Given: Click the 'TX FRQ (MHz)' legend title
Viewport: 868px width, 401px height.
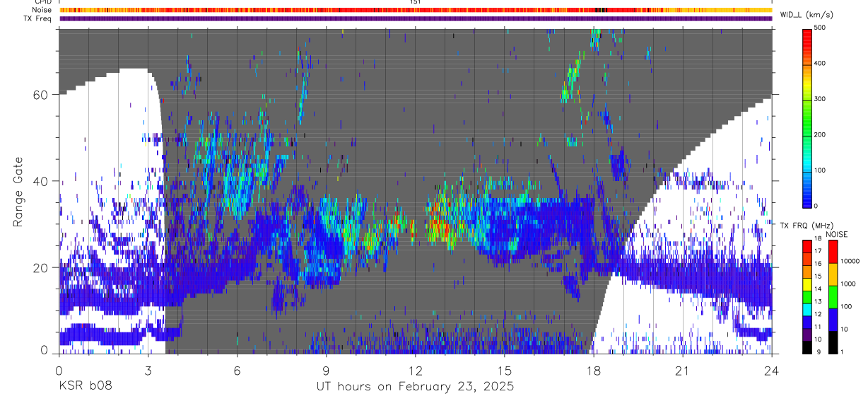Looking at the screenshot, I should tap(805, 226).
